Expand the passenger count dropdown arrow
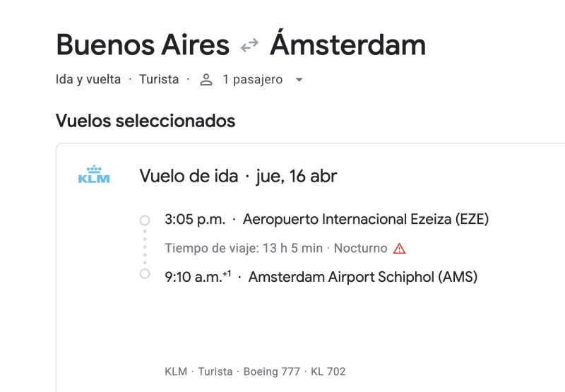565x392 pixels. (299, 80)
